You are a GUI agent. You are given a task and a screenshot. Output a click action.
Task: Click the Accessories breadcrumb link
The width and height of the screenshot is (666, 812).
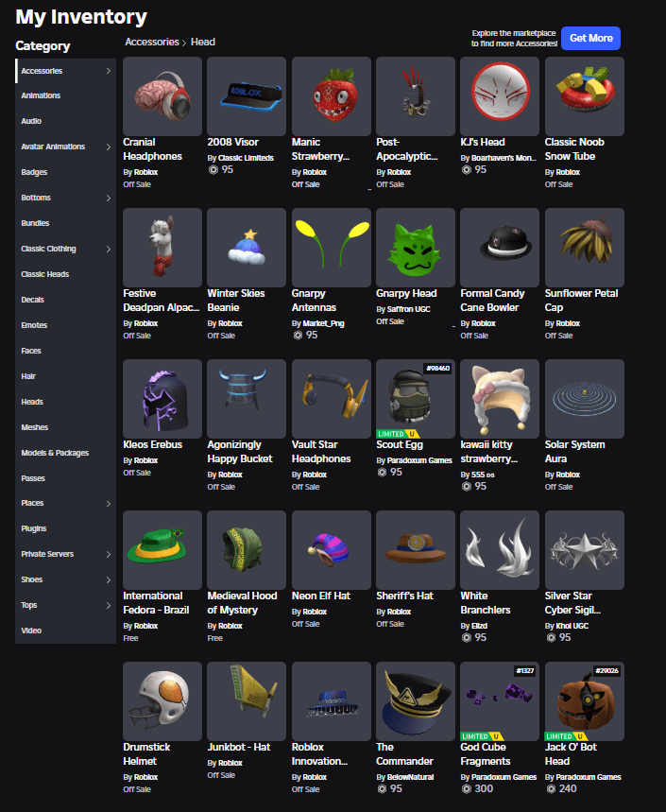coord(153,42)
